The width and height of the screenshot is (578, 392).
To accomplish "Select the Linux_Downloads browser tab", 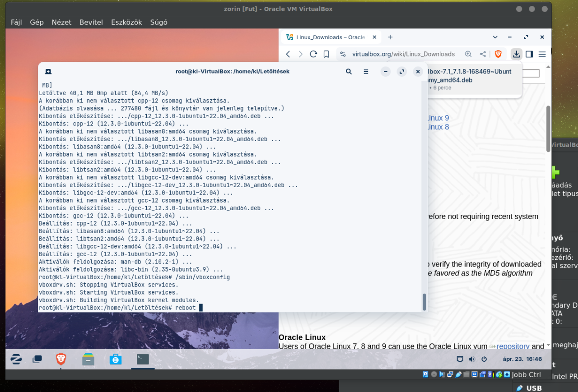I will (331, 37).
